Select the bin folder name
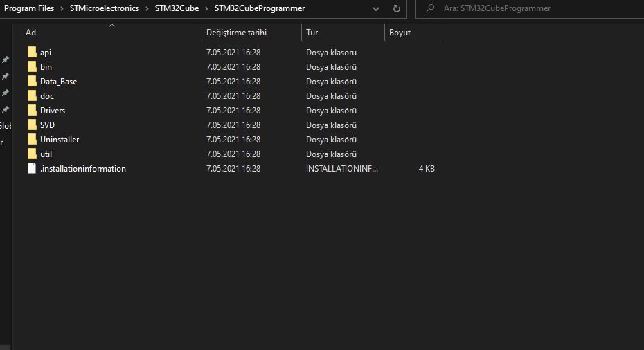 tap(46, 67)
